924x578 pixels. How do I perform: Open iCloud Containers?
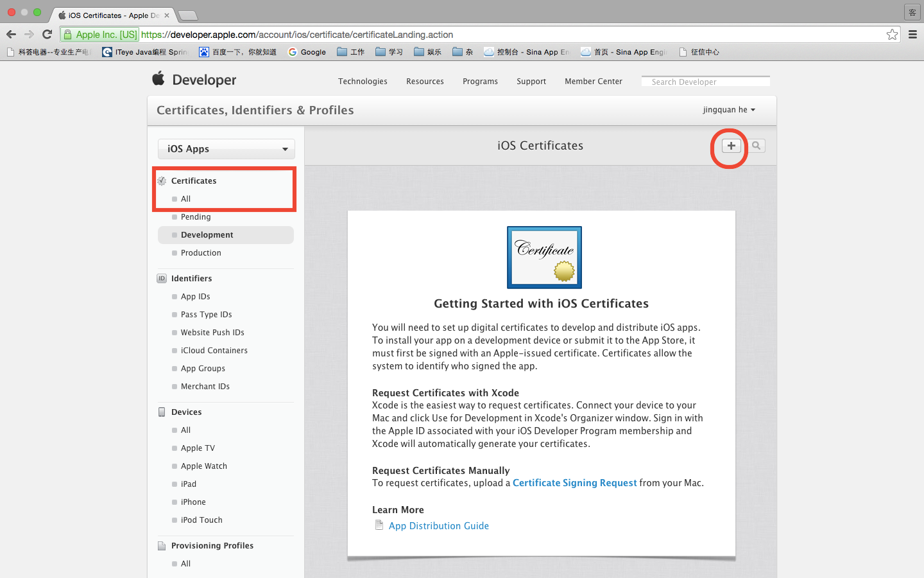[x=214, y=351]
